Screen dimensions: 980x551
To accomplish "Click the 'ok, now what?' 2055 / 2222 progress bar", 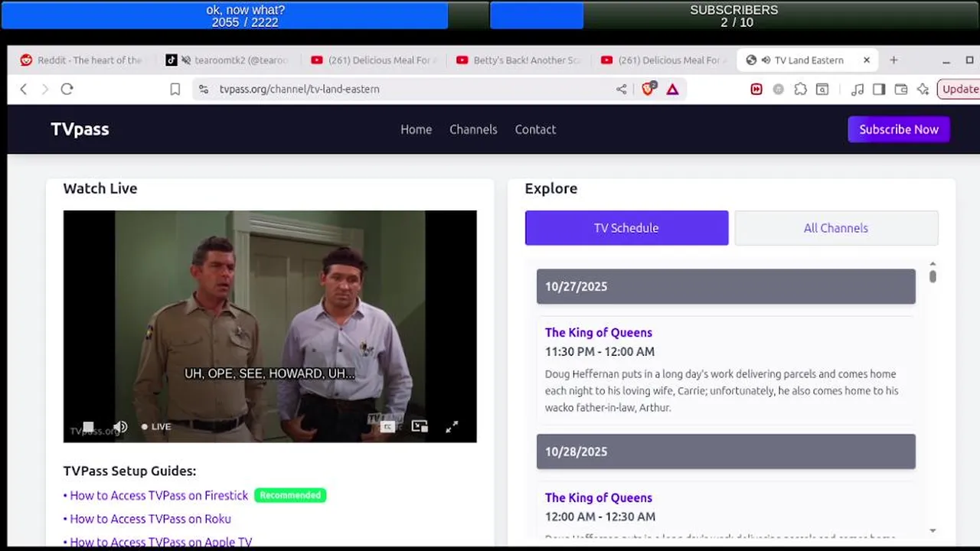I will click(245, 15).
